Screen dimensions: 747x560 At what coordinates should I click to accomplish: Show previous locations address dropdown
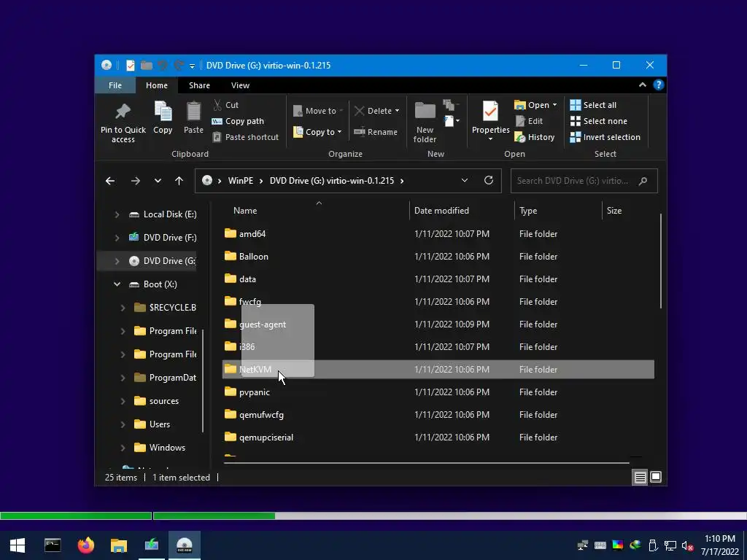pyautogui.click(x=465, y=181)
